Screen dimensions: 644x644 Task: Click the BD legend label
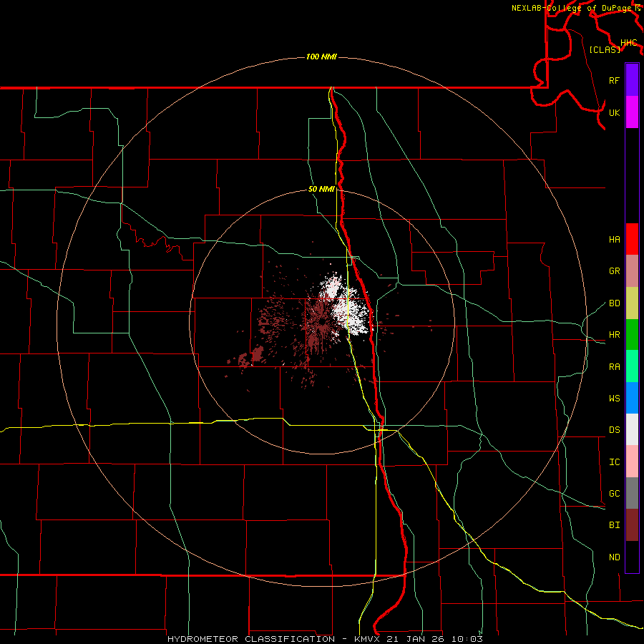click(x=614, y=303)
